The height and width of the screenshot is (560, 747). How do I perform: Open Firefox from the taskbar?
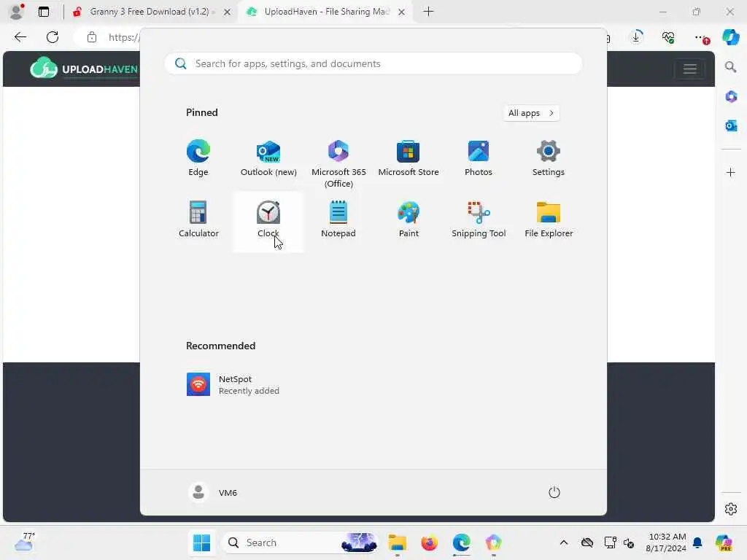(429, 542)
